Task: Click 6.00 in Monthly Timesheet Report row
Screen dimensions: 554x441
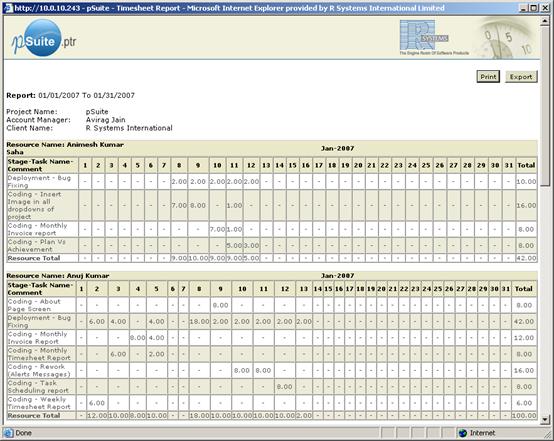Action: pyautogui.click(x=118, y=354)
